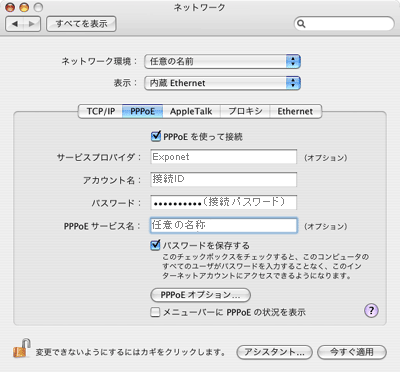The width and height of the screenshot is (400, 372).
Task: Switch to the TCP/IP tab
Action: coord(100,111)
